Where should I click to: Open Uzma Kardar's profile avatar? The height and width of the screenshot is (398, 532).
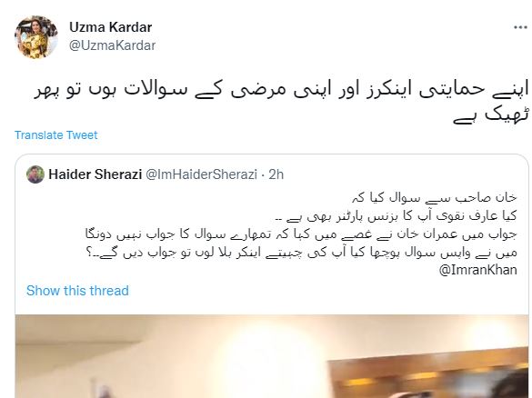coord(36,37)
